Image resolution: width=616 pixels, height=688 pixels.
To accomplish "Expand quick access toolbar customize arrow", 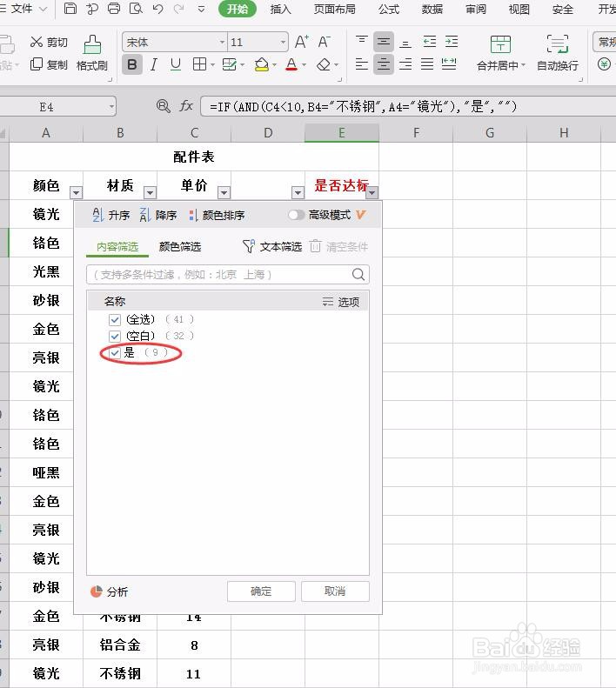I will [x=201, y=9].
